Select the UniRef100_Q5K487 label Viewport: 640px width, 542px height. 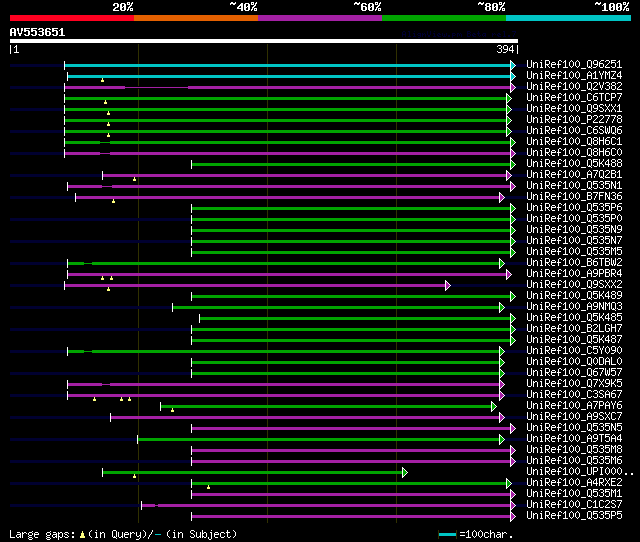pos(574,340)
